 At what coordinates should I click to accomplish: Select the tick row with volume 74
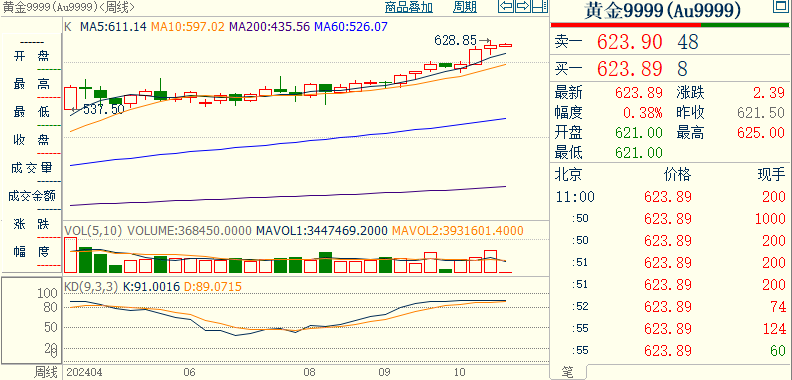[670, 306]
